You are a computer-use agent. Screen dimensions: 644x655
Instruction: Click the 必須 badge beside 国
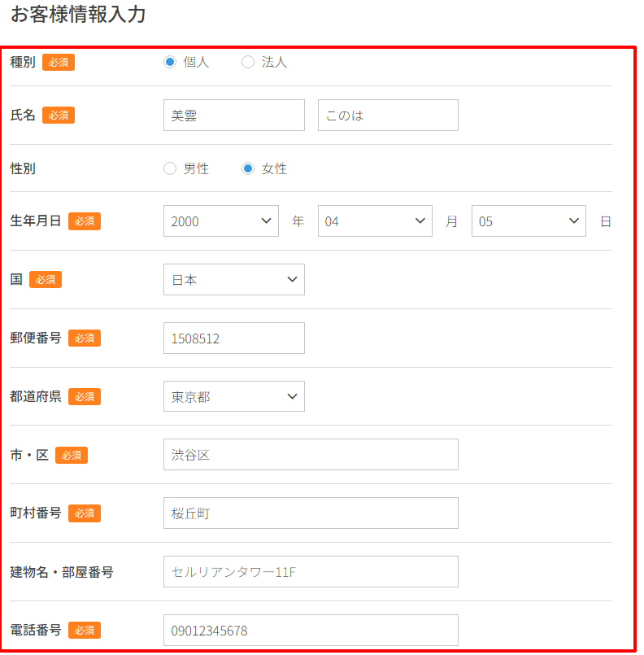tap(46, 279)
